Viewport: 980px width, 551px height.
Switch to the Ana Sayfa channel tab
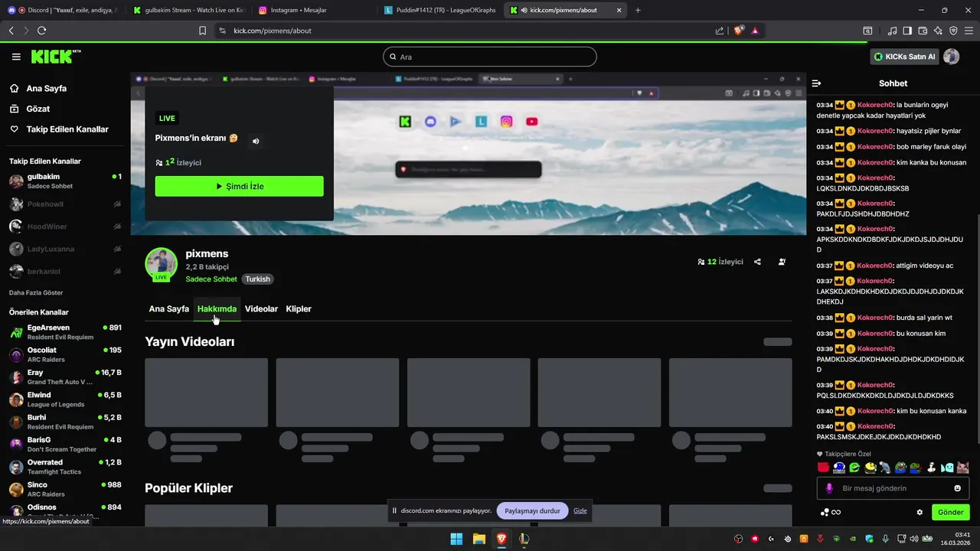(x=169, y=309)
